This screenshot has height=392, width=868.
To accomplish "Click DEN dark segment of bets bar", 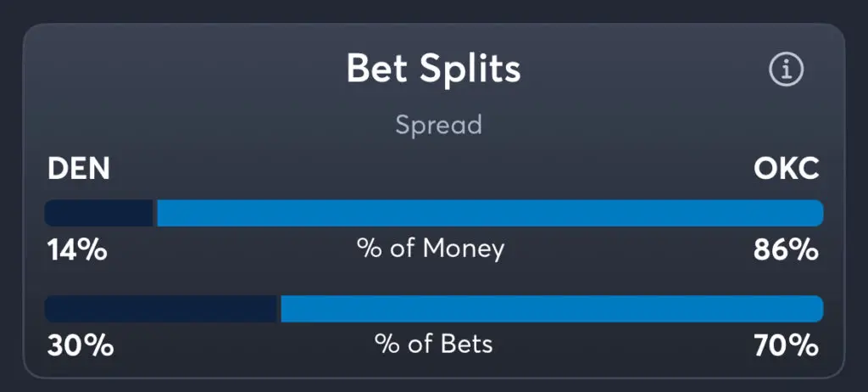I will click(x=160, y=308).
